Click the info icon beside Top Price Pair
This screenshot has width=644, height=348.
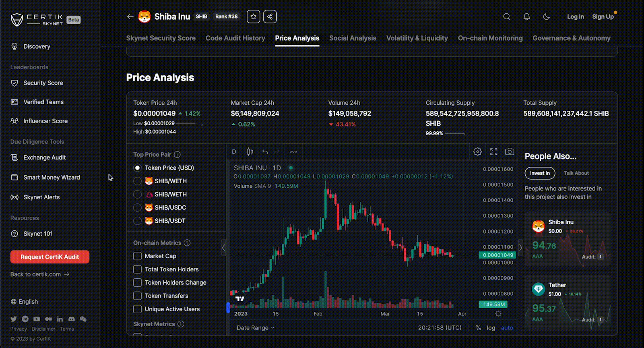click(177, 154)
